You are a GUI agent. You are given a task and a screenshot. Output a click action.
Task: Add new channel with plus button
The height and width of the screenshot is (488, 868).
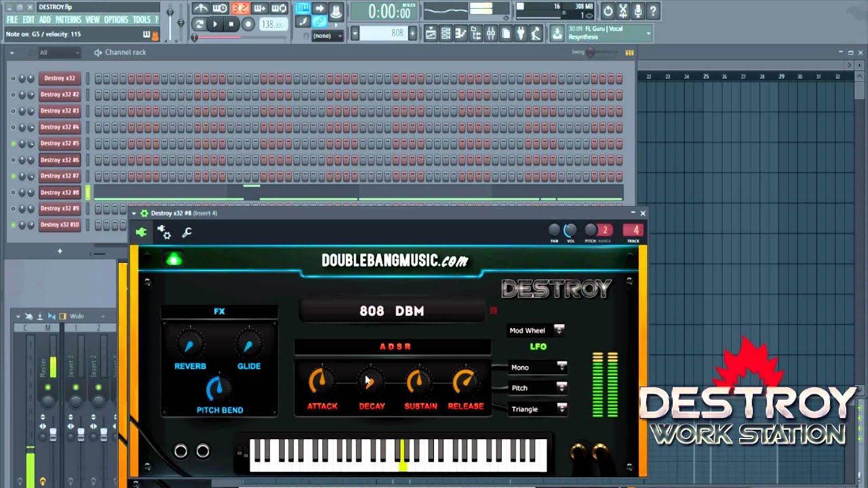pos(60,251)
